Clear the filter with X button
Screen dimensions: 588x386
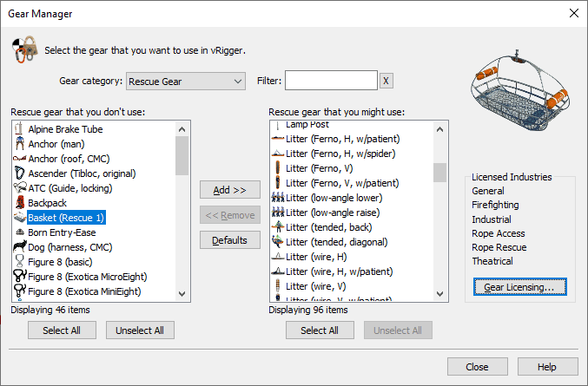(x=386, y=82)
